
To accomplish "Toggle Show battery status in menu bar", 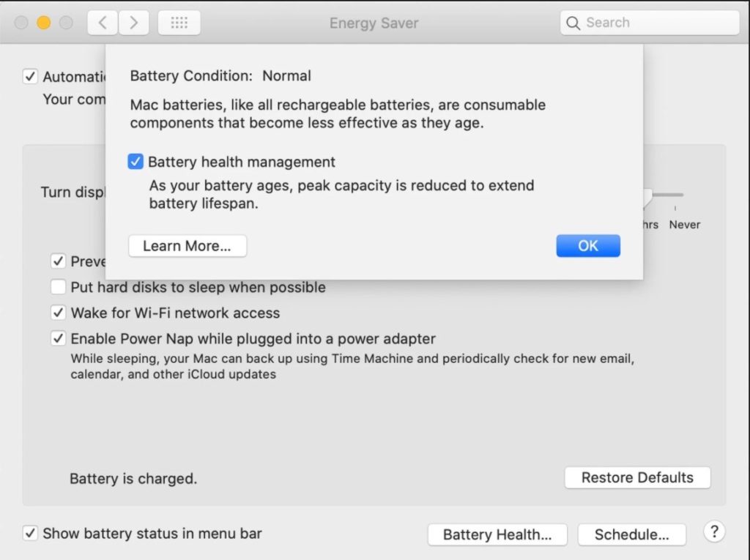I will [30, 533].
